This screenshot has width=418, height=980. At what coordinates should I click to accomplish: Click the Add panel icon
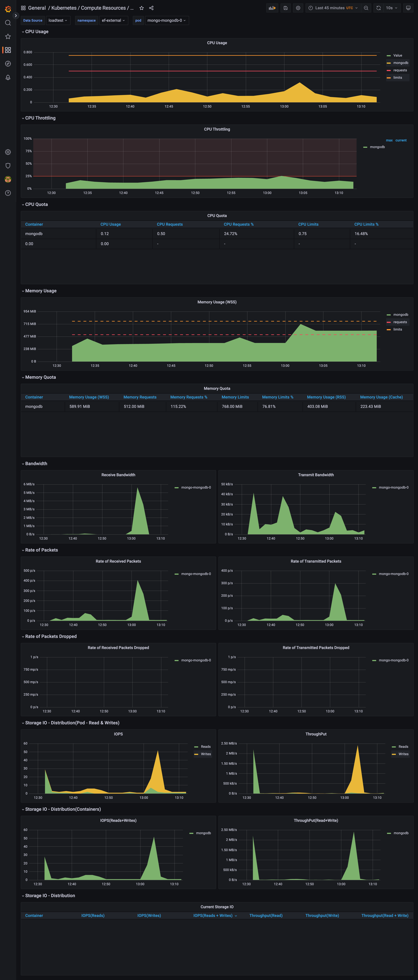[x=272, y=8]
